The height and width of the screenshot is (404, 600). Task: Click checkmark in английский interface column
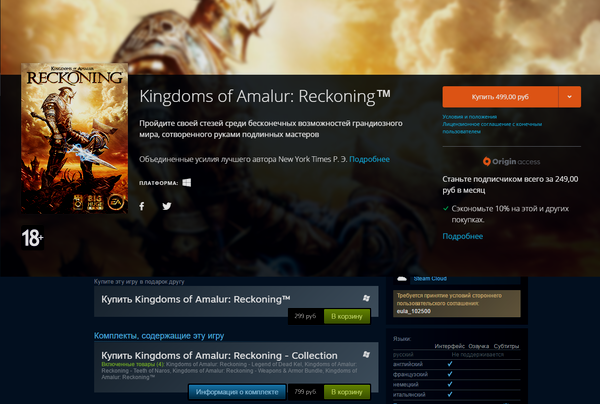450,364
